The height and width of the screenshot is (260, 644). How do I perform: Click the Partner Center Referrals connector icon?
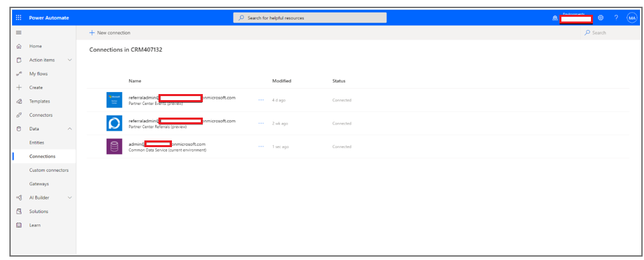(114, 123)
